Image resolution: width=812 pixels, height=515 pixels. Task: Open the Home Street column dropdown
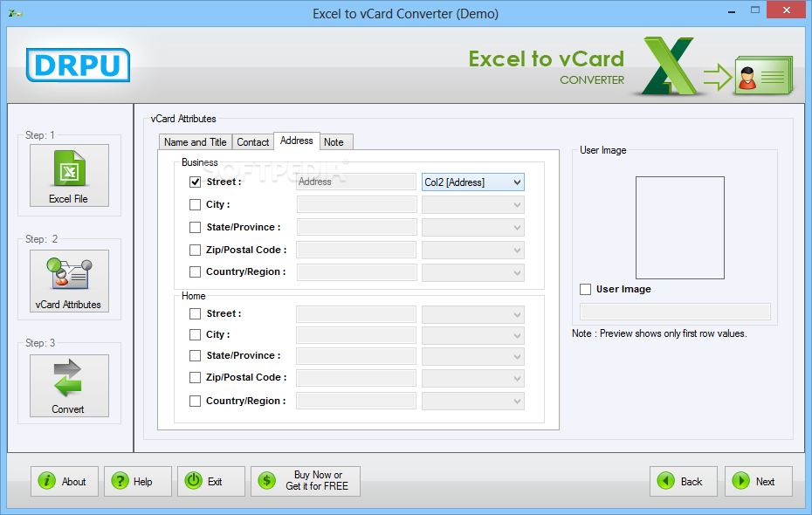(473, 315)
